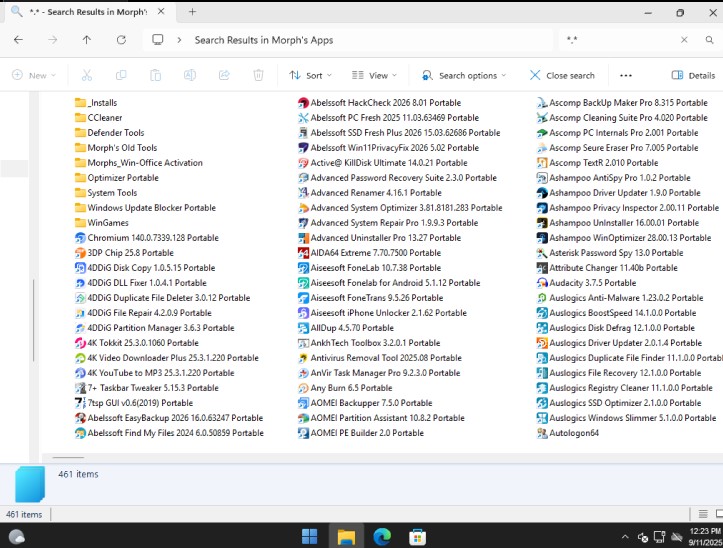Viewport: 723px width, 548px height.
Task: Open the New item dropdown
Action: pyautogui.click(x=34, y=75)
